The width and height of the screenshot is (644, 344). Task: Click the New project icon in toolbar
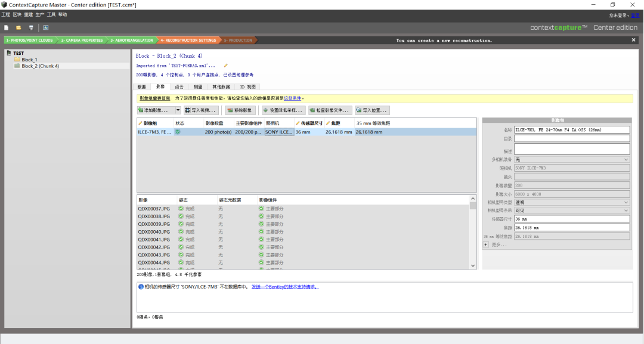click(6, 27)
